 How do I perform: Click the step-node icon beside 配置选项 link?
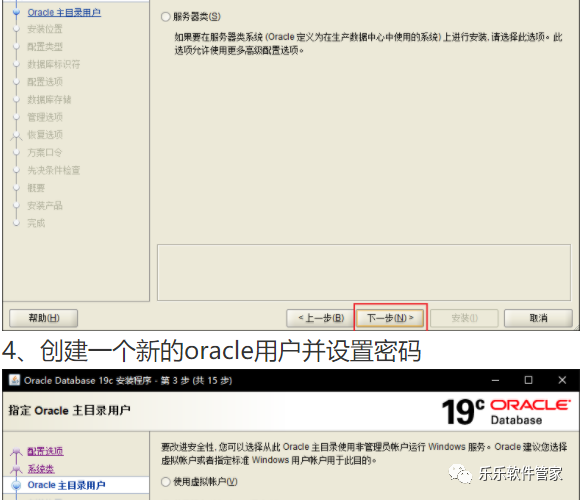pos(16,452)
